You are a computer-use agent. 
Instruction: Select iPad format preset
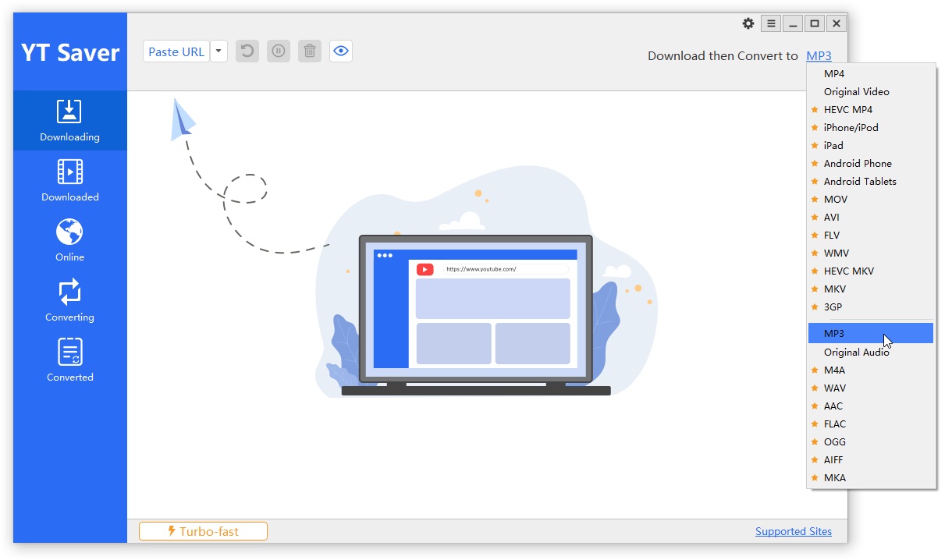871,145
